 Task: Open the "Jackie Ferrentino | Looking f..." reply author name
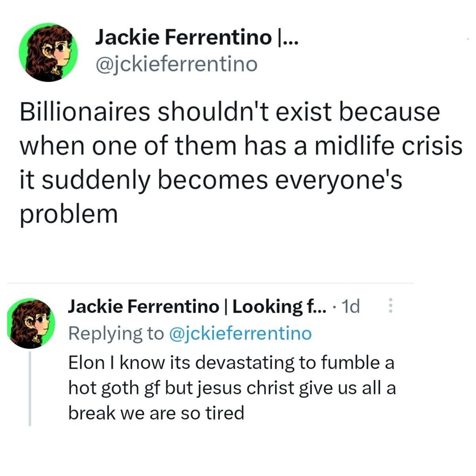pos(198,307)
